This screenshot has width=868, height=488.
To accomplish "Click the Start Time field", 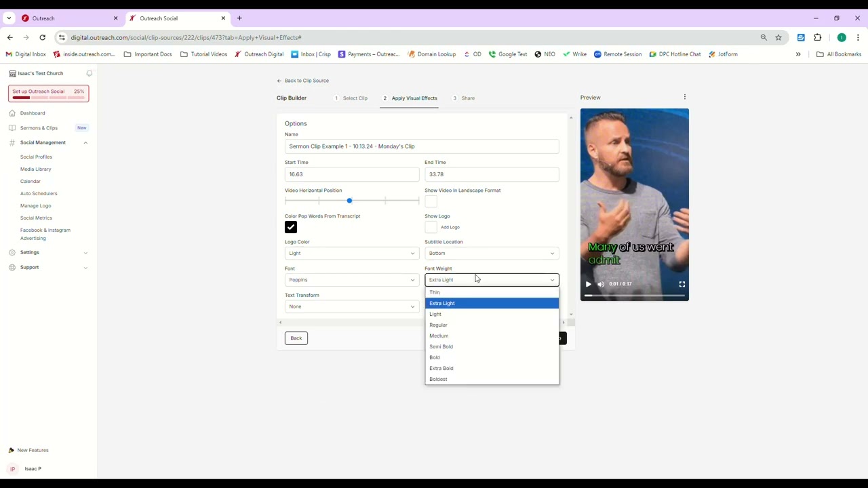I will coord(351,174).
